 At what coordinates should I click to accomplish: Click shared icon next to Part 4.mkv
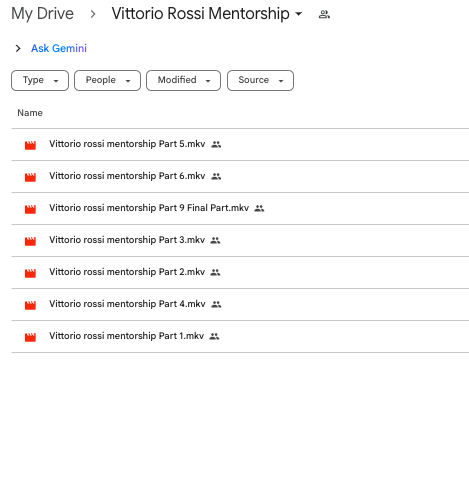pyautogui.click(x=216, y=304)
